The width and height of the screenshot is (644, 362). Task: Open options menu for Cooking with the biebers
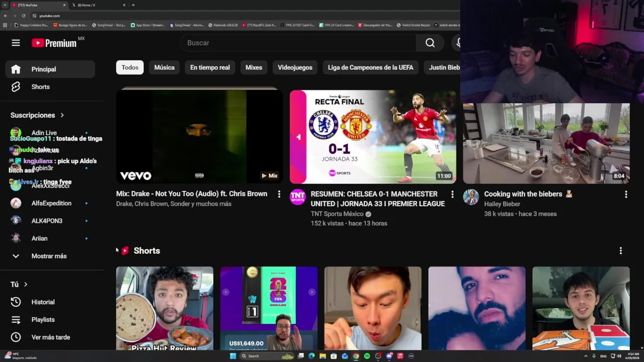click(626, 194)
